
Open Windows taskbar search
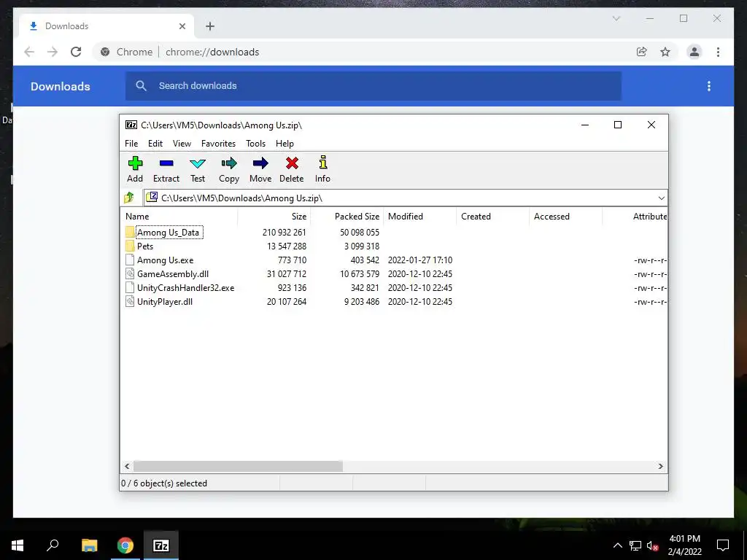point(53,545)
